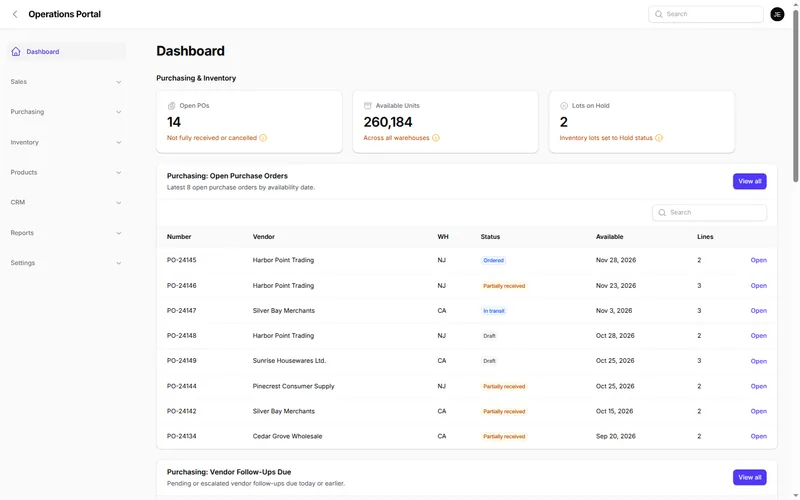Viewport: 800px width, 500px height.
Task: View all open purchase orders
Action: click(749, 181)
